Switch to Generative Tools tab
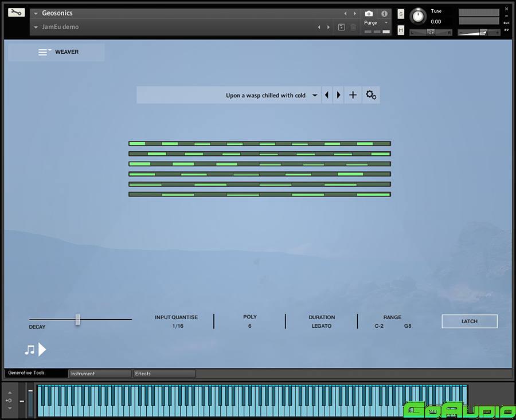 (x=36, y=373)
